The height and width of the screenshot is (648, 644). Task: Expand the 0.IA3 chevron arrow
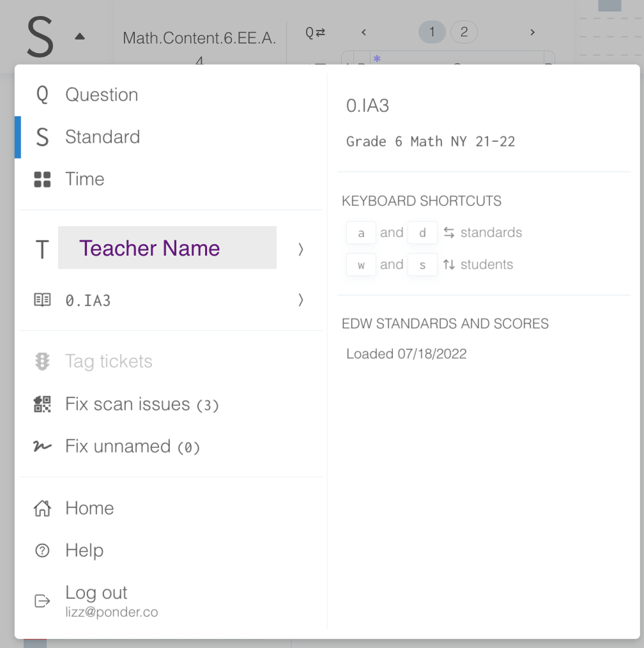[x=301, y=300]
